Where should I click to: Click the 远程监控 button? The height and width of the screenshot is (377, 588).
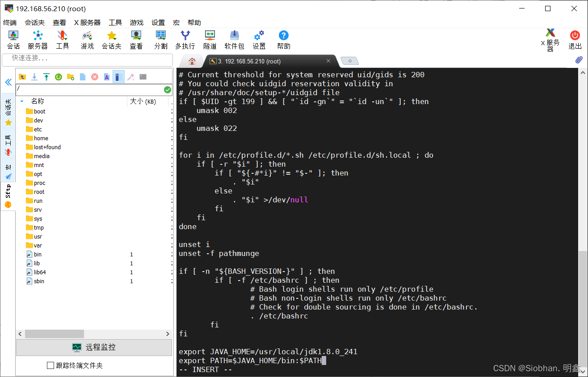(94, 347)
